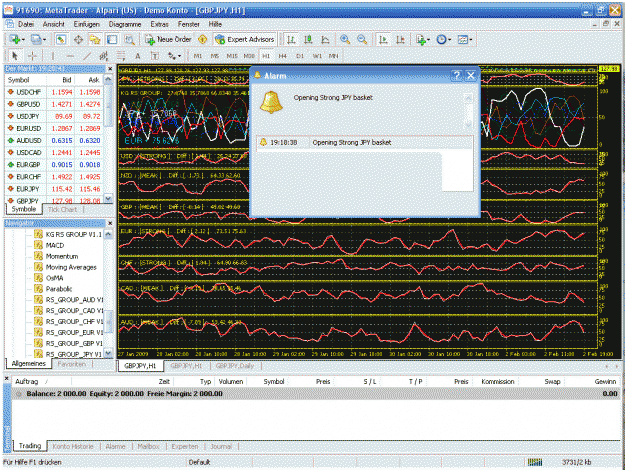Select the 19:18:38 alarm entry row
The width and height of the screenshot is (625, 470).
pos(364,142)
